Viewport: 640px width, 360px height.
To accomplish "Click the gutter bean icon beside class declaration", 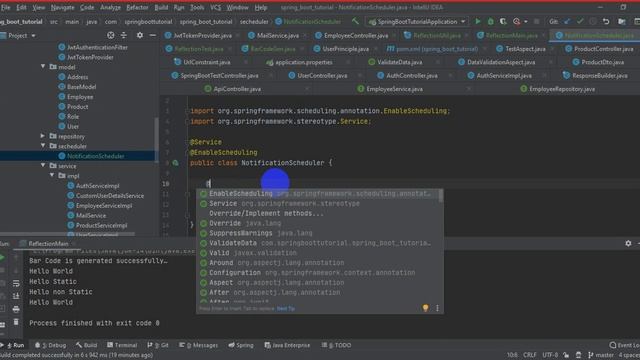I will [176, 163].
